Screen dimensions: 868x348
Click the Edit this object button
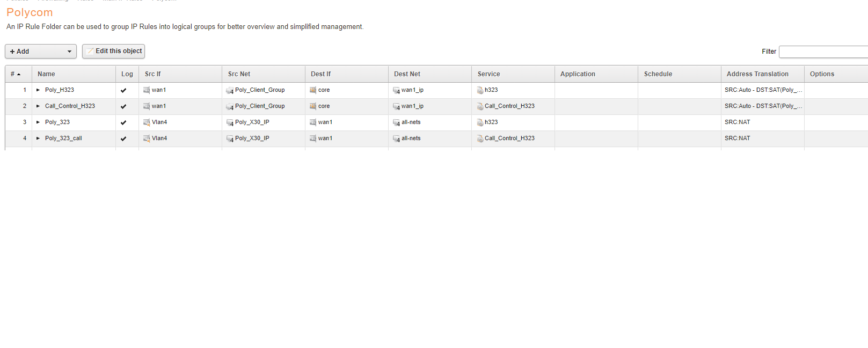pyautogui.click(x=113, y=51)
